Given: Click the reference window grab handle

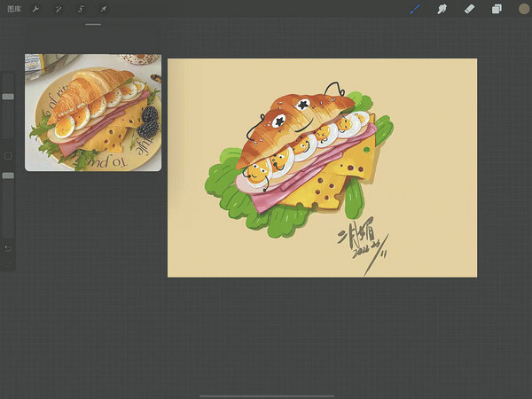Looking at the screenshot, I should coord(93,25).
